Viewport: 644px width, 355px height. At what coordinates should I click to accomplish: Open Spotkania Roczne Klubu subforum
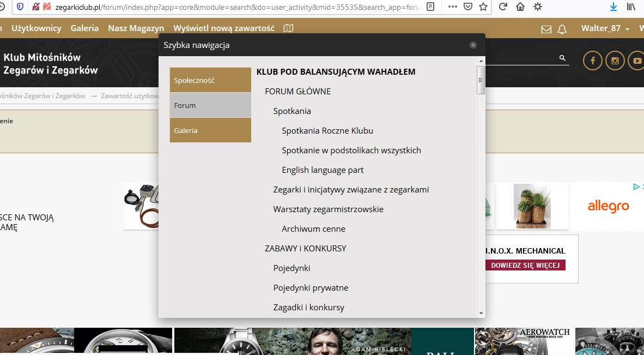tap(327, 131)
